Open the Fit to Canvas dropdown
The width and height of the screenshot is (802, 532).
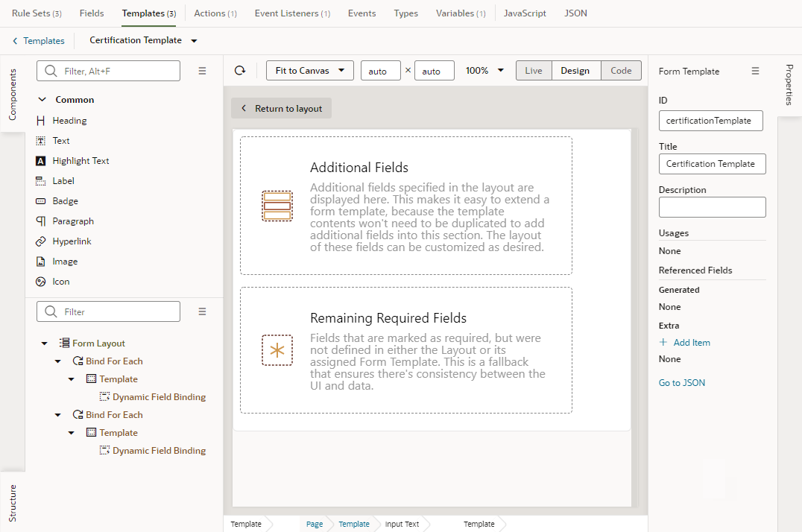309,69
